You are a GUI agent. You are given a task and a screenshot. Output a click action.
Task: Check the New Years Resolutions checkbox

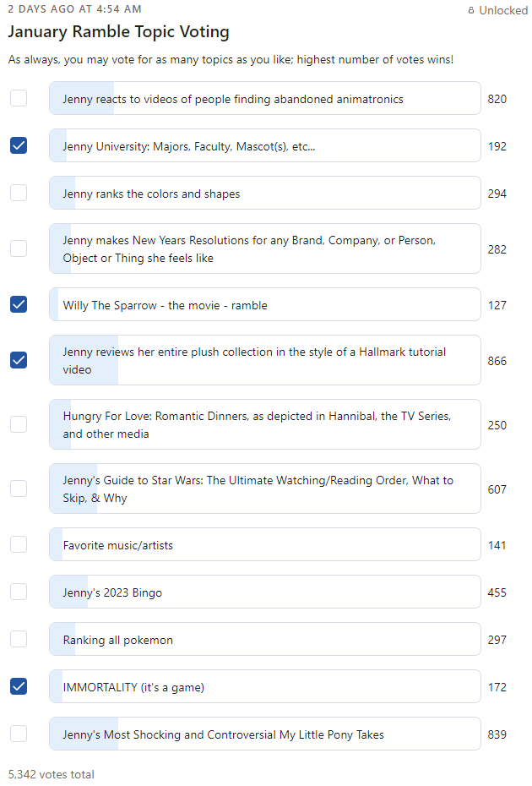pos(19,248)
